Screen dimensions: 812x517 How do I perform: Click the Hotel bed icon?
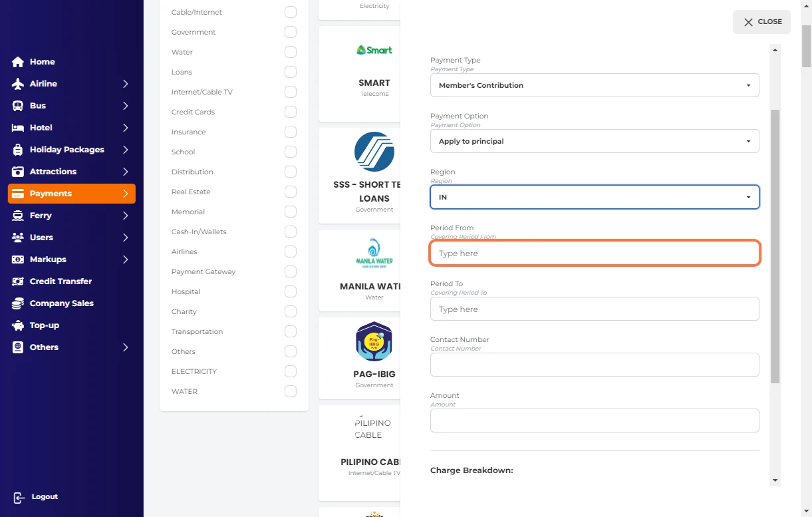18,128
